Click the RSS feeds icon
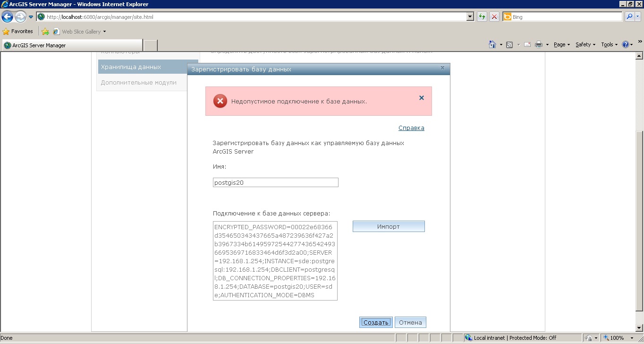 click(x=509, y=44)
